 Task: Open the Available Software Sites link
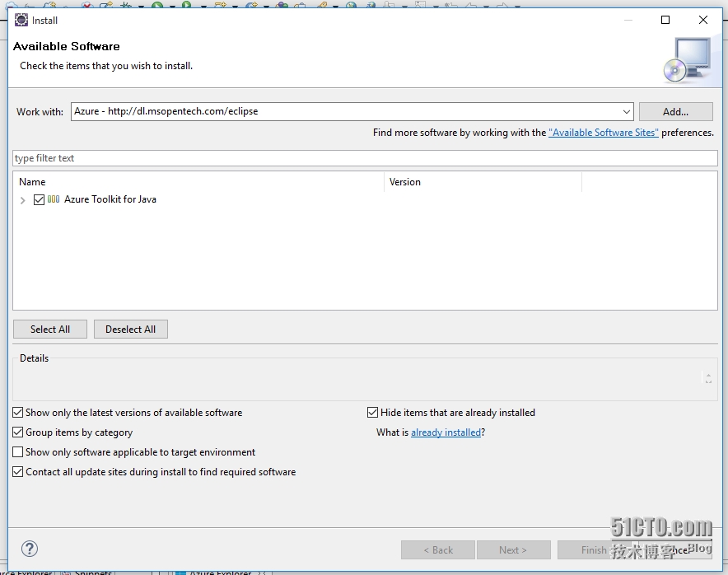click(x=603, y=133)
